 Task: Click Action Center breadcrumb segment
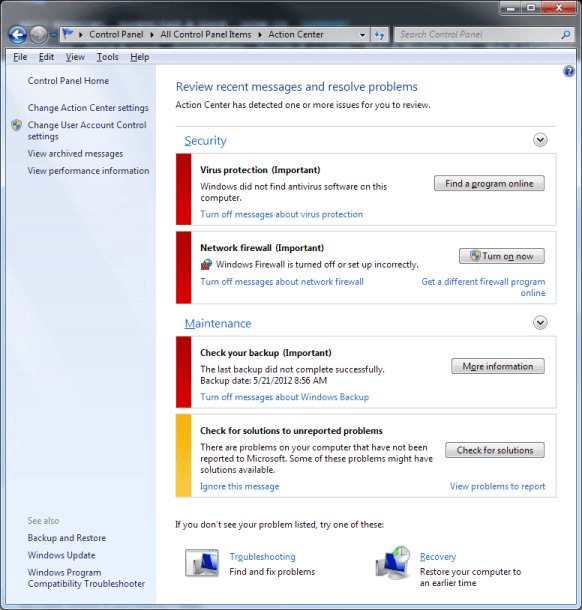click(296, 35)
